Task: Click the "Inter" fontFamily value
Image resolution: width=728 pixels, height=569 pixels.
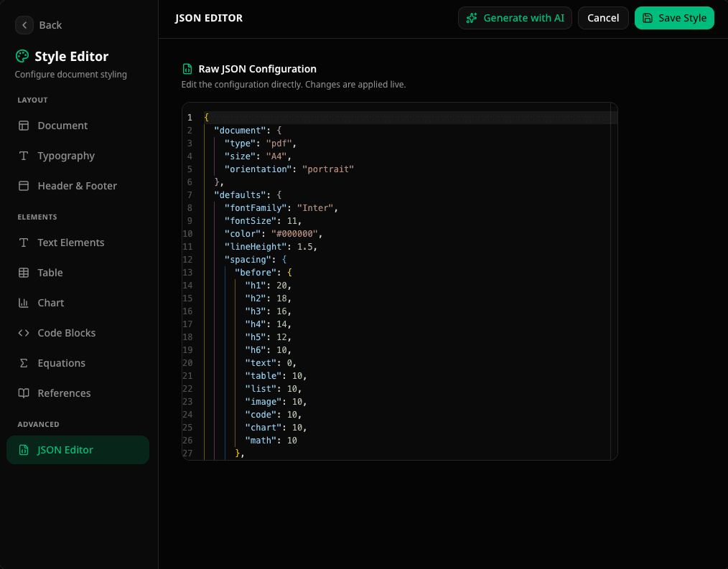Action: click(314, 208)
